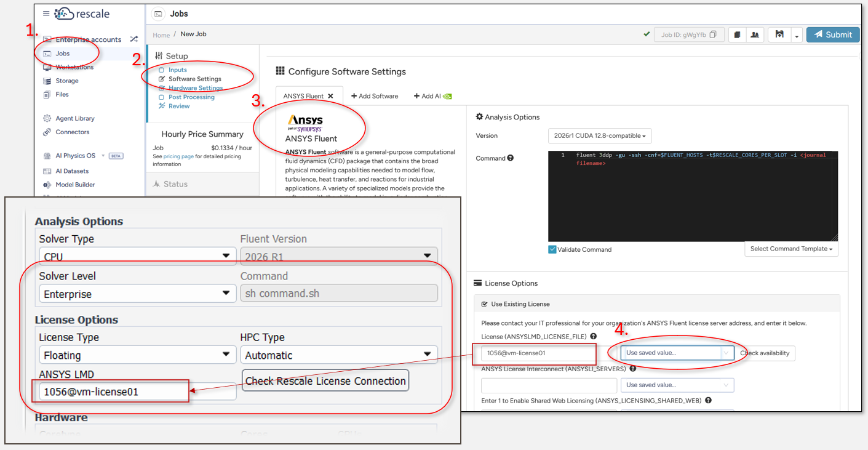Open the Solver Level dropdown showing Enterprise

pyautogui.click(x=138, y=294)
